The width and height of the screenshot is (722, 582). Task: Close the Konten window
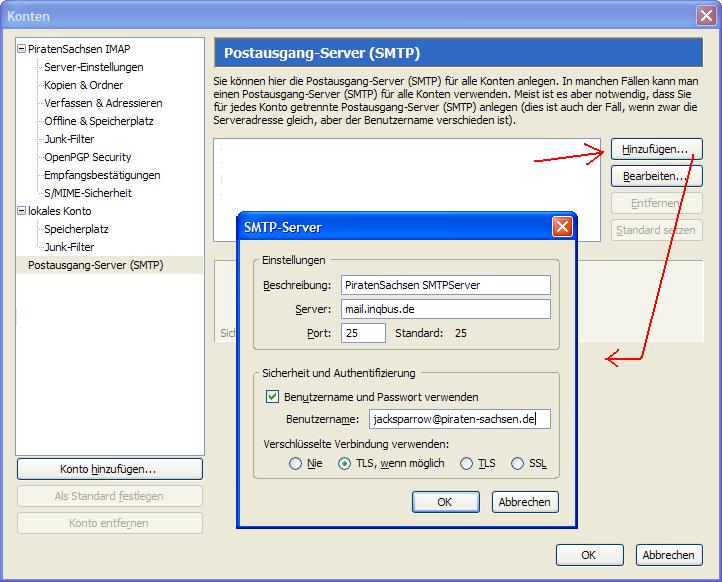tap(705, 15)
